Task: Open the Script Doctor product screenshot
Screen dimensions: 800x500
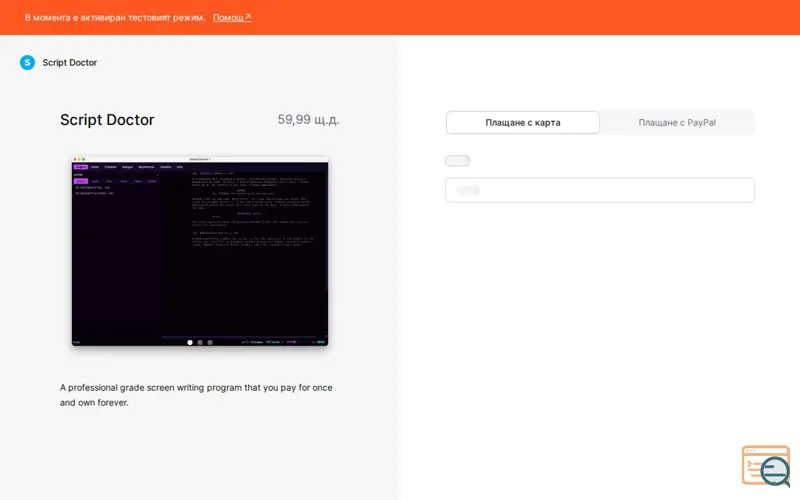Action: pos(200,252)
